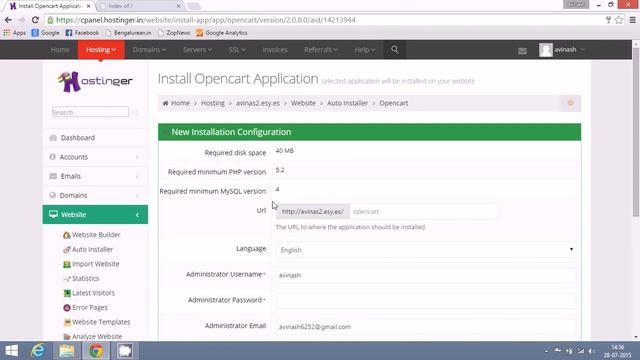Open the messages envelope icon

(x=522, y=51)
